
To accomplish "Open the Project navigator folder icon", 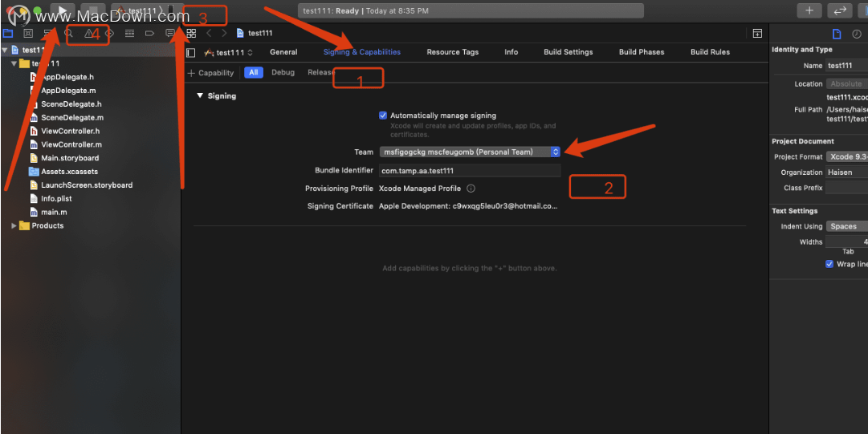I will pyautogui.click(x=8, y=33).
